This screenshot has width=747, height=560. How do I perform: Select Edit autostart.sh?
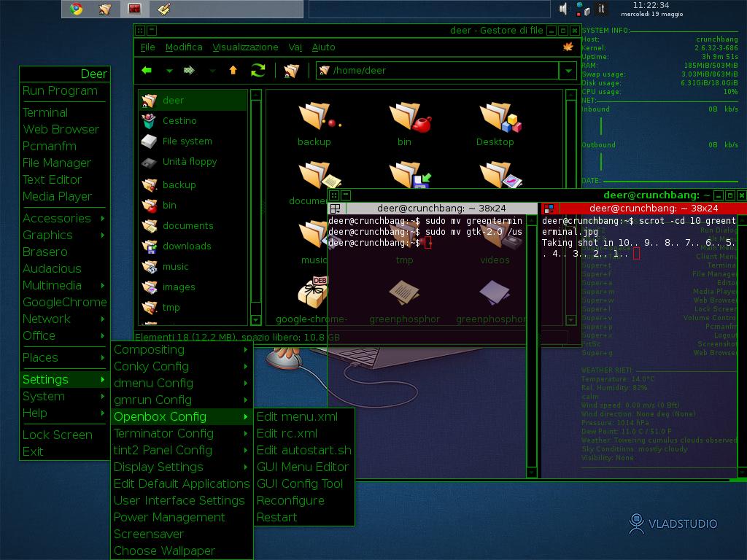[x=304, y=450]
